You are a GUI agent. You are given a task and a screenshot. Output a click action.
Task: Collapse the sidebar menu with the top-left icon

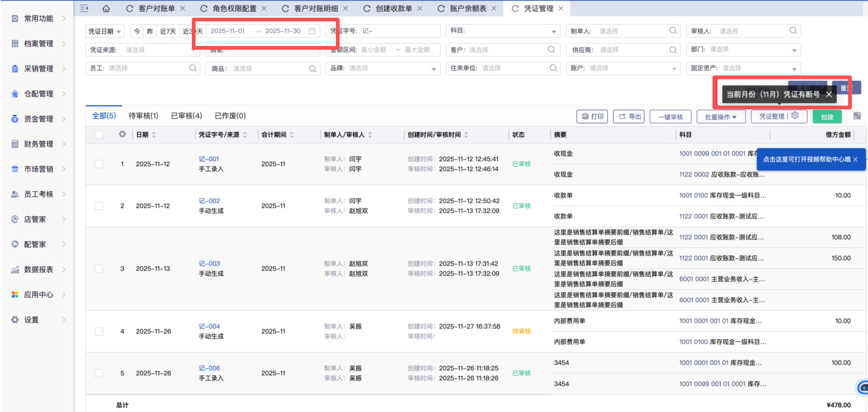click(84, 9)
